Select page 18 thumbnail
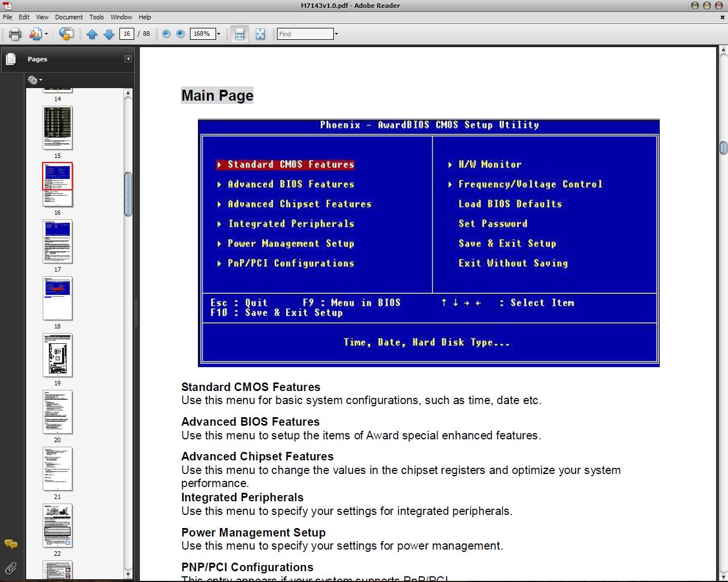The image size is (728, 582). [x=57, y=298]
